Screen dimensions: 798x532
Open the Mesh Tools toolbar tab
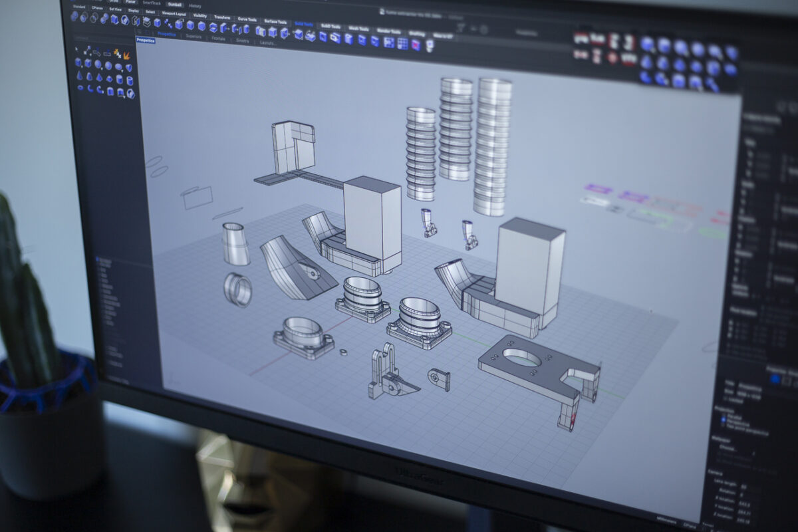click(358, 29)
